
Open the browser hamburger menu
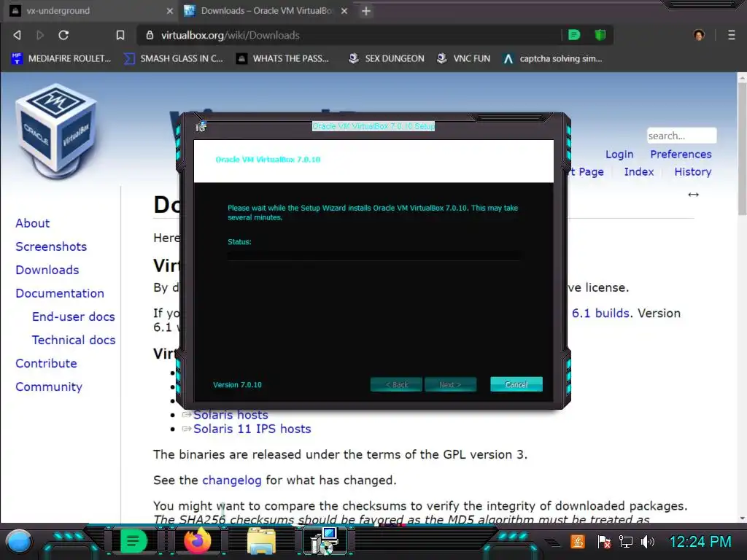pos(731,35)
